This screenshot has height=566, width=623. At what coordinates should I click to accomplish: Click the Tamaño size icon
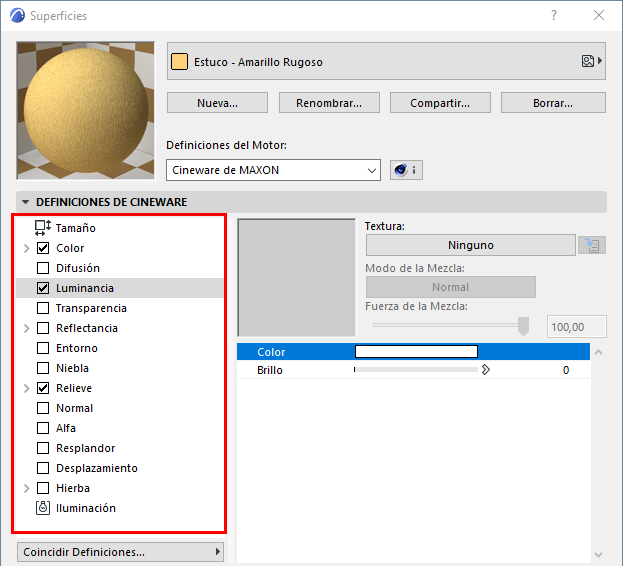click(x=43, y=228)
